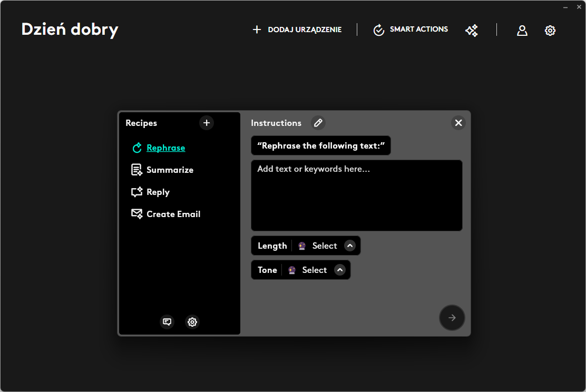Screen dimensions: 586x392
Task: Click the Recipes heading text
Action: coord(141,123)
